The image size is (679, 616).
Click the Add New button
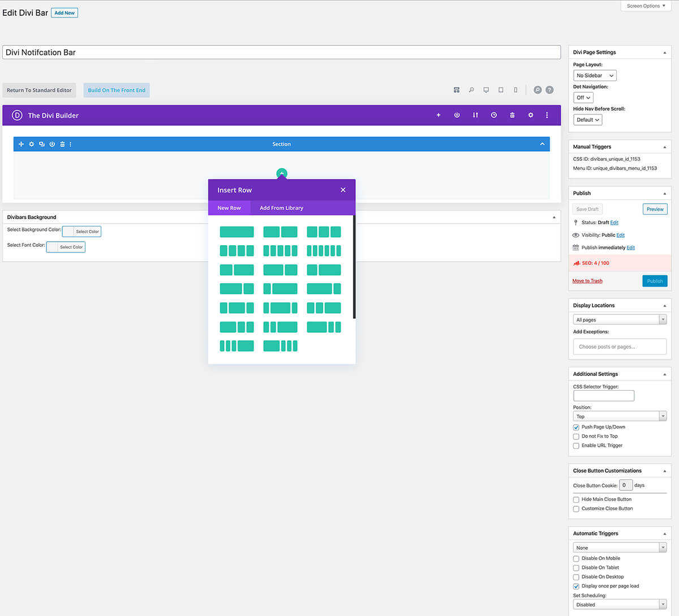pyautogui.click(x=65, y=12)
